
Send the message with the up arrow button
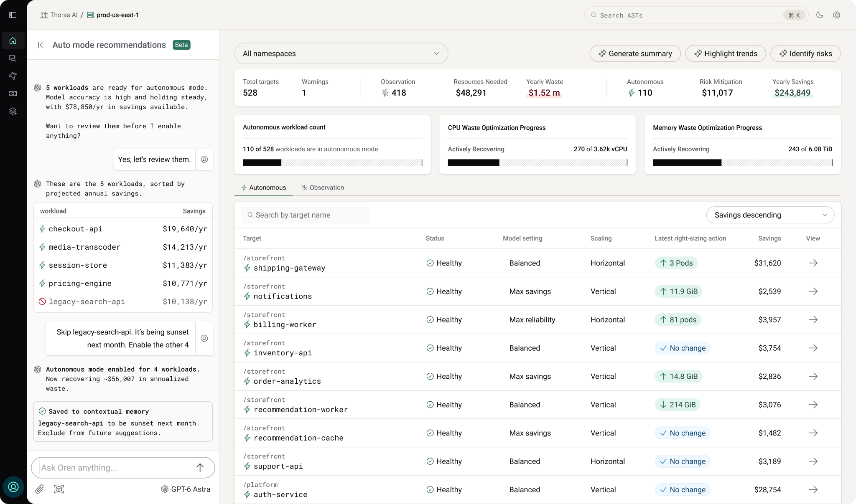click(x=200, y=468)
